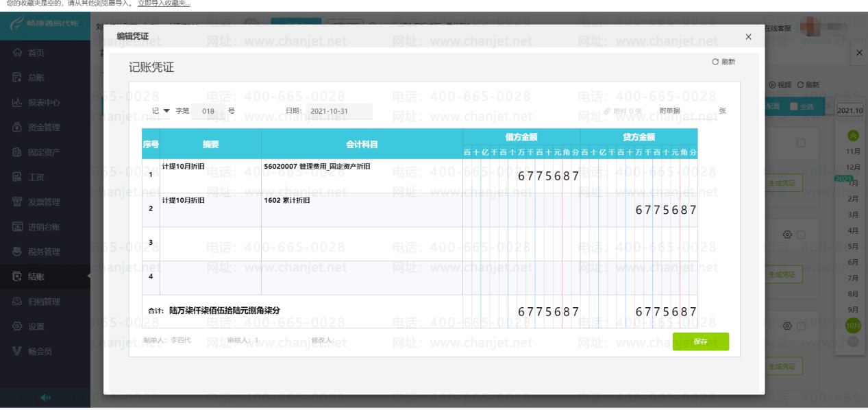This screenshot has height=410, width=868.
Task: Click the empty account cell in row 4
Action: (362, 278)
